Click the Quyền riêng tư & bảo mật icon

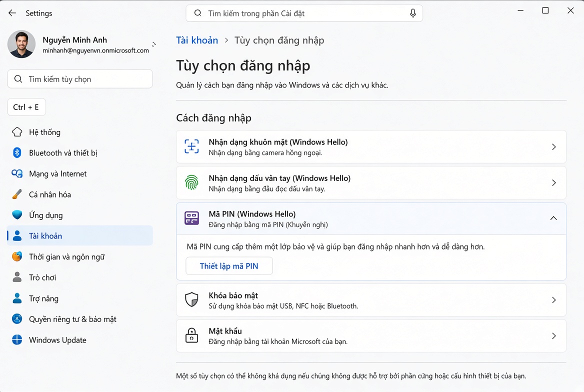(17, 319)
